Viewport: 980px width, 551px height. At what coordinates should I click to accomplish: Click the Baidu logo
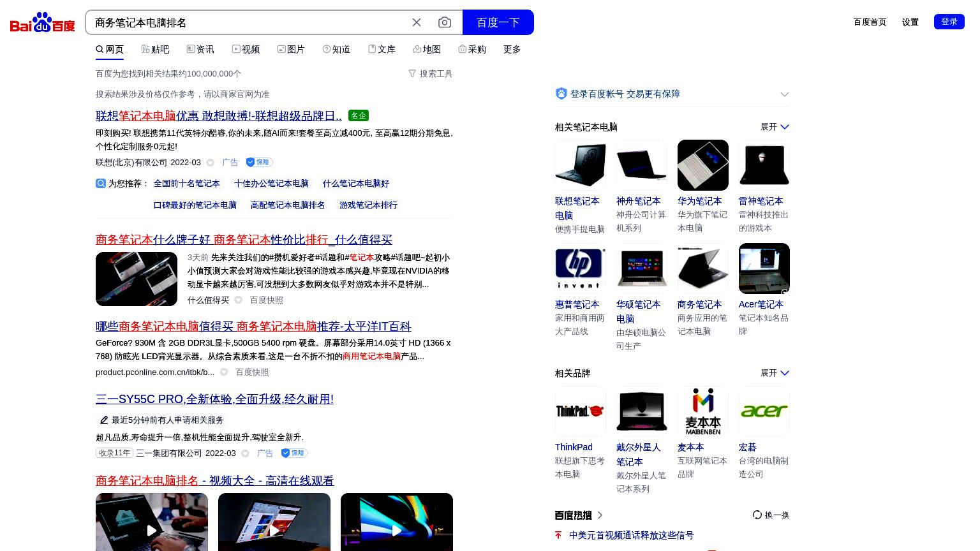click(x=43, y=23)
